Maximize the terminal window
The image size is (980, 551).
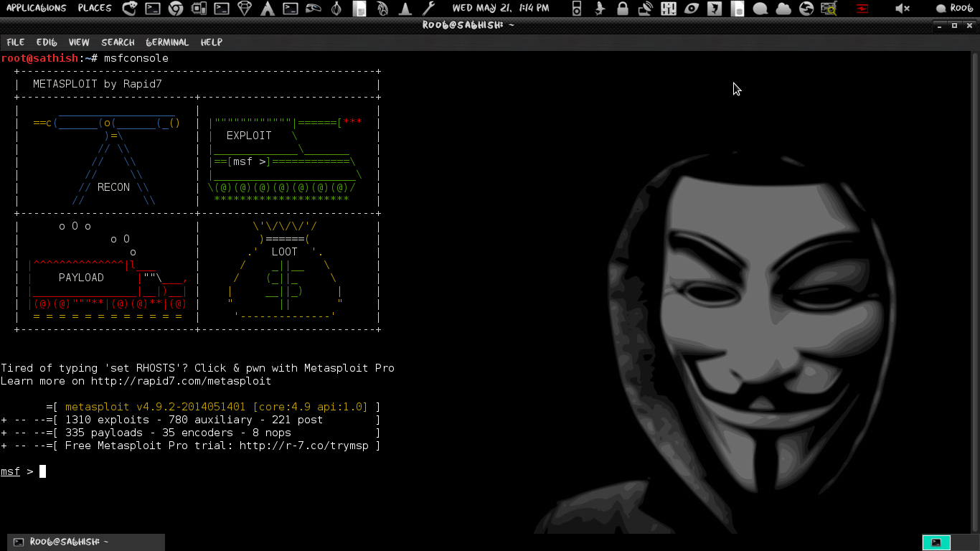pos(954,25)
